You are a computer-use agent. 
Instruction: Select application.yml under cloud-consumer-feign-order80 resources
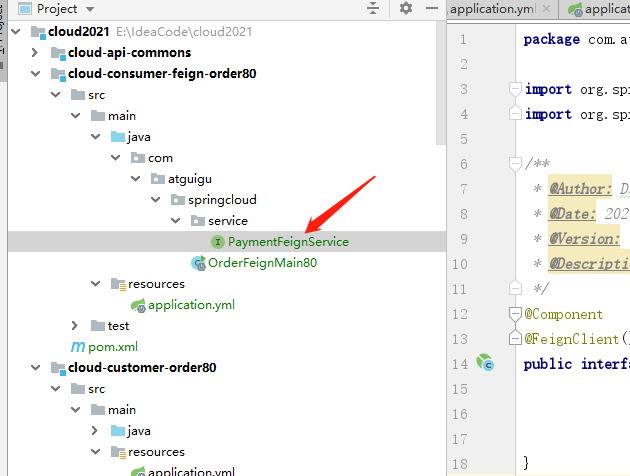point(191,305)
